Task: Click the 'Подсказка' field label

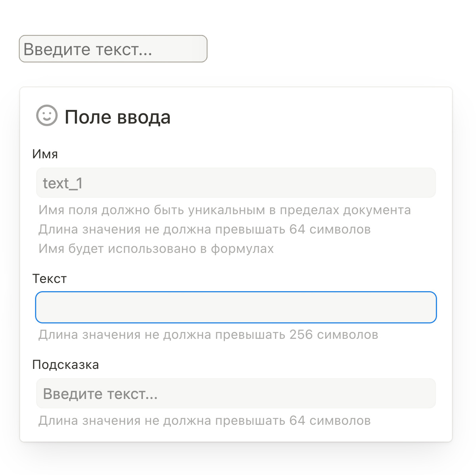Action: click(65, 365)
